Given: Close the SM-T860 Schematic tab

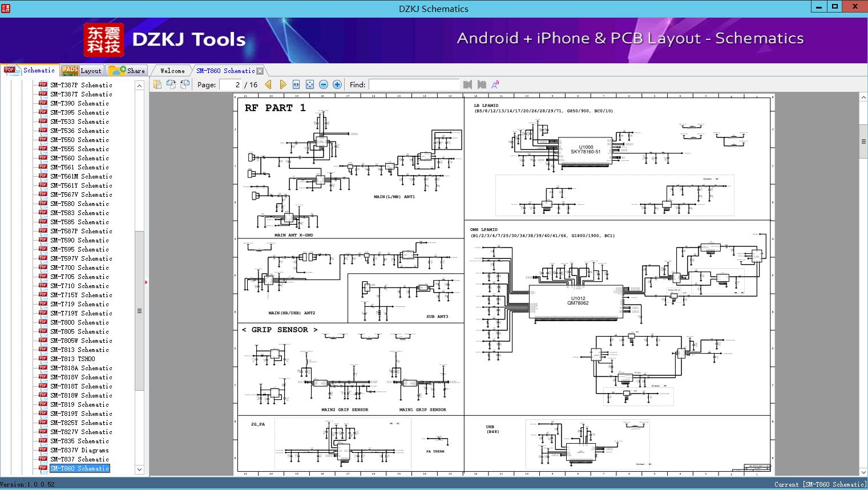Looking at the screenshot, I should coord(260,71).
